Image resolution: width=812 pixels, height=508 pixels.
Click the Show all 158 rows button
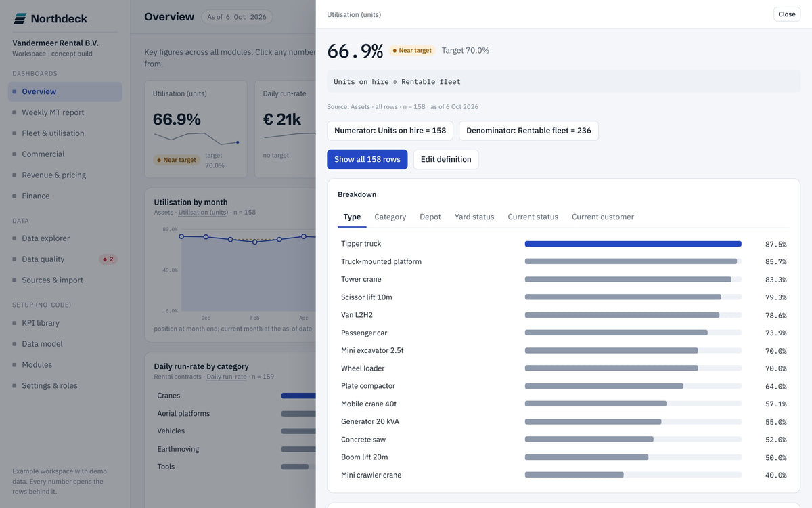pyautogui.click(x=367, y=160)
